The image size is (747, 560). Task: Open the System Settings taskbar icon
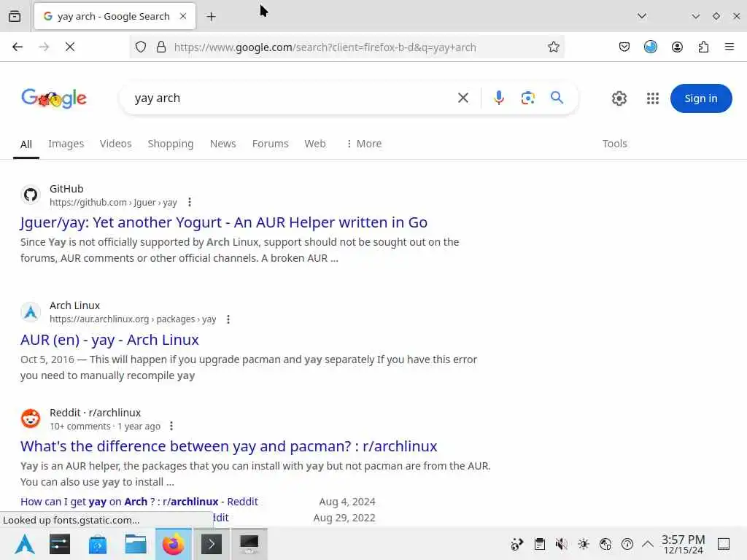(60, 544)
